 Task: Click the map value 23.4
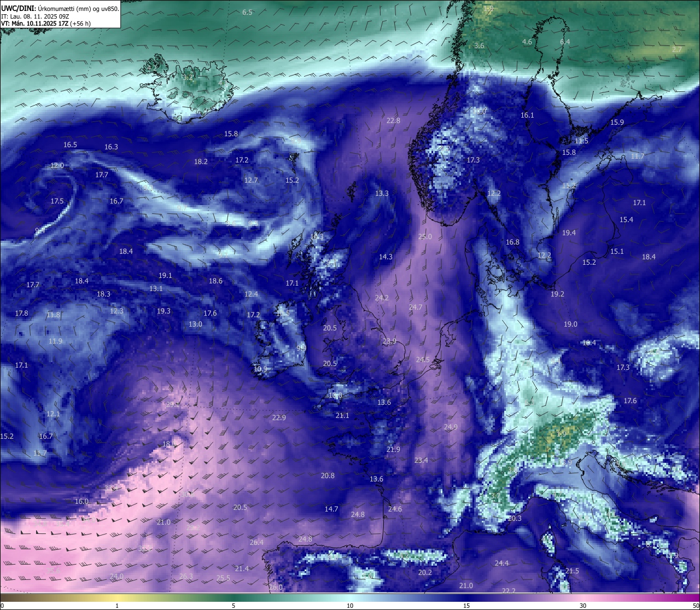(421, 460)
